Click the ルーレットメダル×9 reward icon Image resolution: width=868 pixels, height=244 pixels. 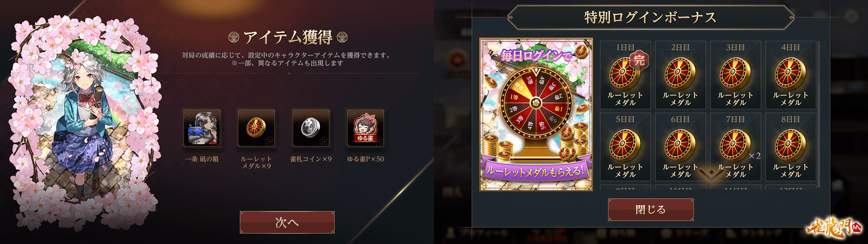click(256, 128)
